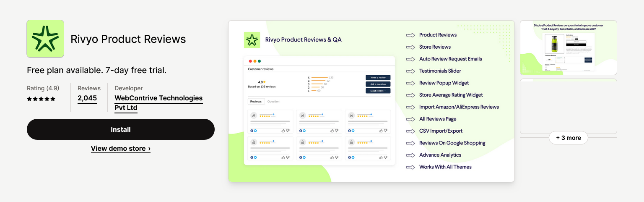Open the View demo store link
This screenshot has height=202, width=644.
point(121,148)
